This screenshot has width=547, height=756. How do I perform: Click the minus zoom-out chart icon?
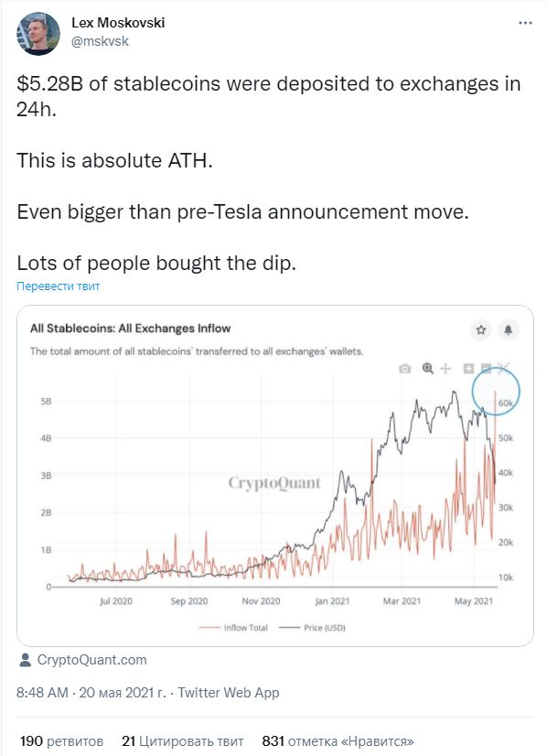[486, 368]
